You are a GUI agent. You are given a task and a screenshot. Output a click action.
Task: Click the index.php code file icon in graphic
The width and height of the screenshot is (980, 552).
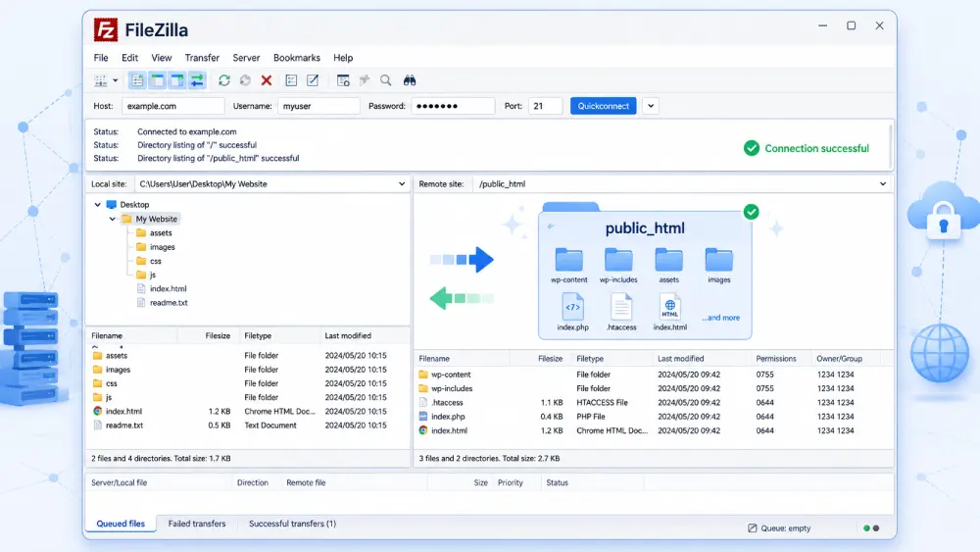pos(572,306)
